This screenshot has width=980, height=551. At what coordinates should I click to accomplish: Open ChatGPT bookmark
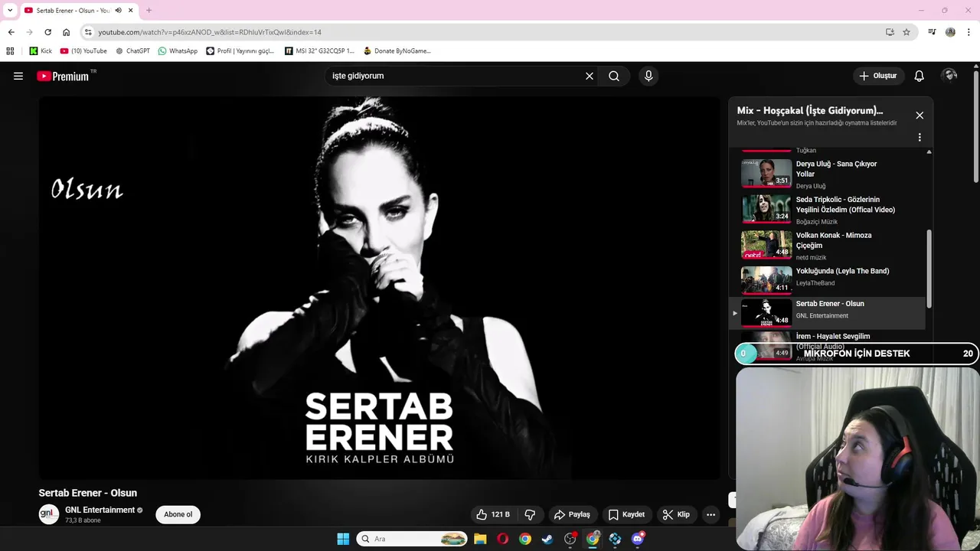[132, 51]
